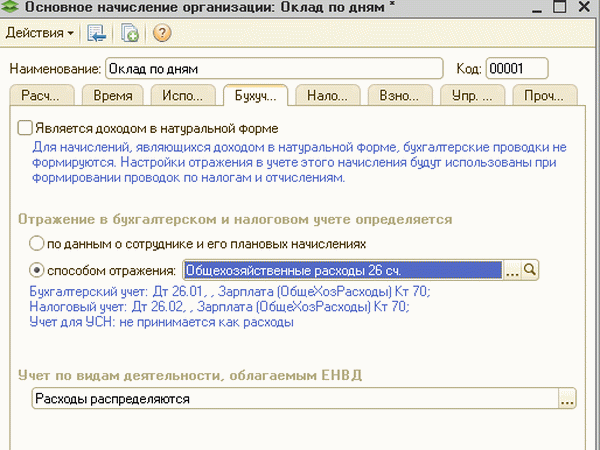Open the Действия dropdown menu

(x=40, y=33)
